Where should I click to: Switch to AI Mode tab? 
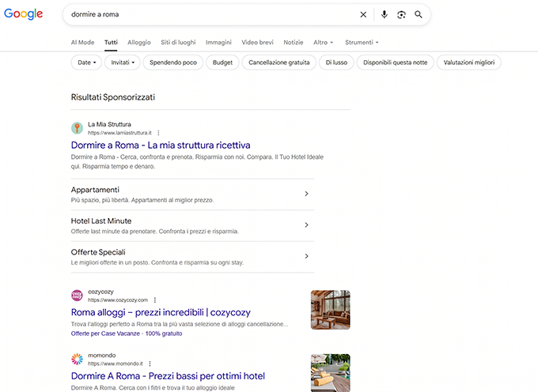click(x=82, y=42)
